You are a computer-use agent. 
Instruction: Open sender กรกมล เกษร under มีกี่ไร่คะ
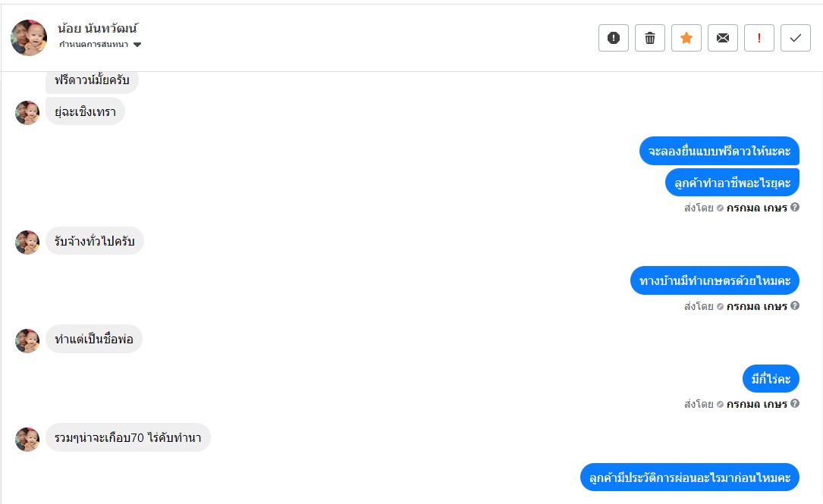pos(756,404)
